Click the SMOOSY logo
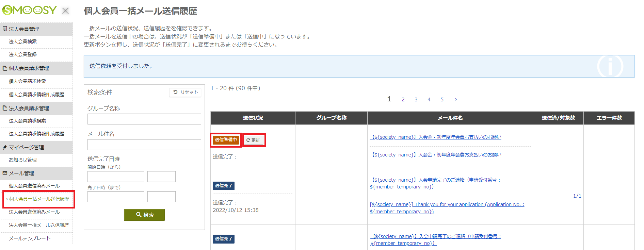 29,10
